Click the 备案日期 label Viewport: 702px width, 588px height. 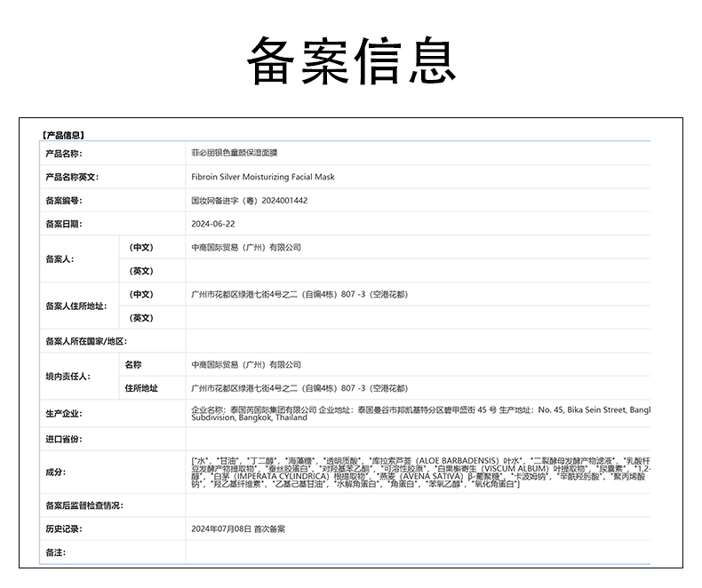[64, 224]
